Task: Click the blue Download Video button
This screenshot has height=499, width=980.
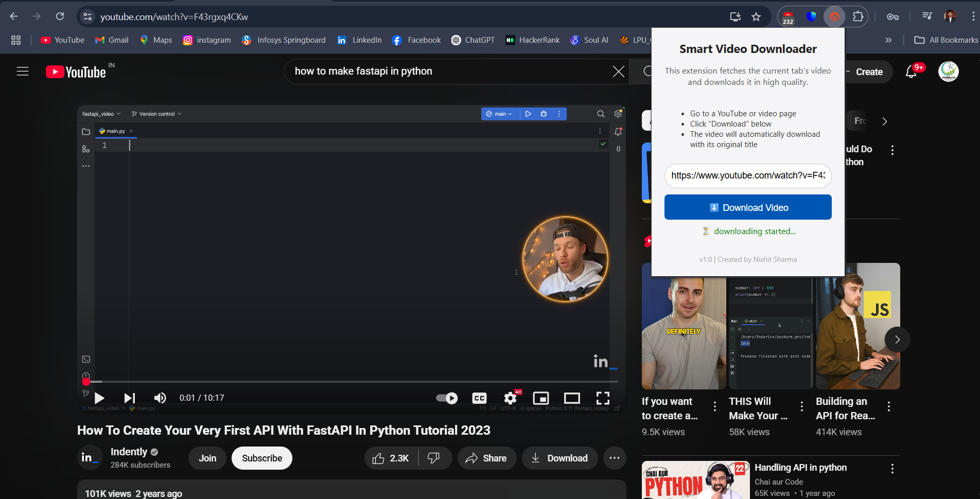Action: [x=747, y=207]
